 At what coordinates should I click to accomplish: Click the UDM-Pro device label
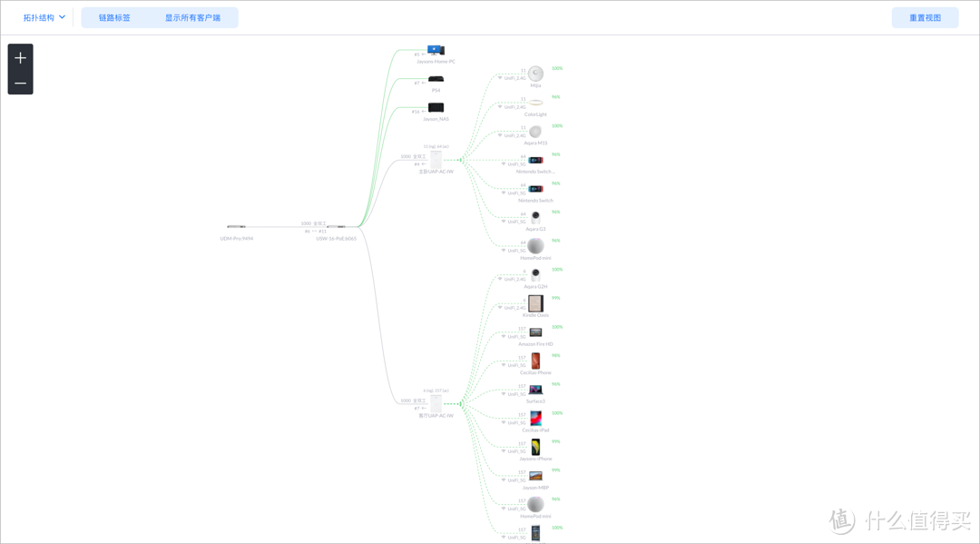[x=236, y=238]
